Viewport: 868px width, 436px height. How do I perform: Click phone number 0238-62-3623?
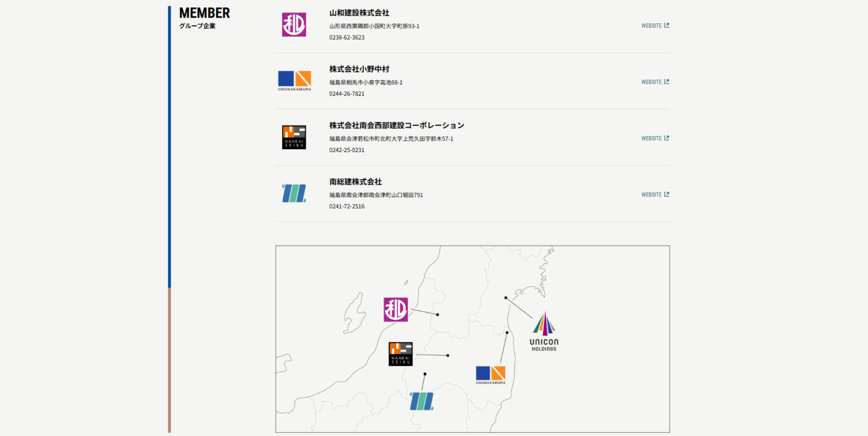click(347, 37)
